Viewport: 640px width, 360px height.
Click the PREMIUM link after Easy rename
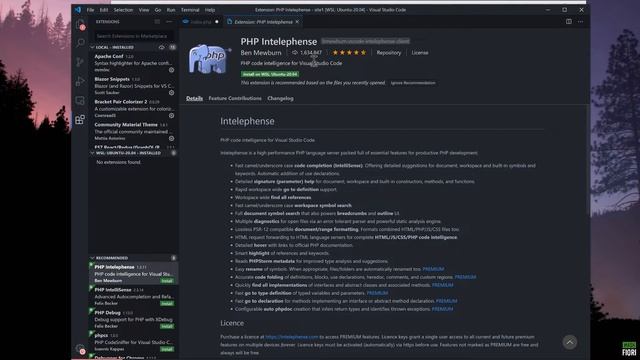click(x=433, y=269)
